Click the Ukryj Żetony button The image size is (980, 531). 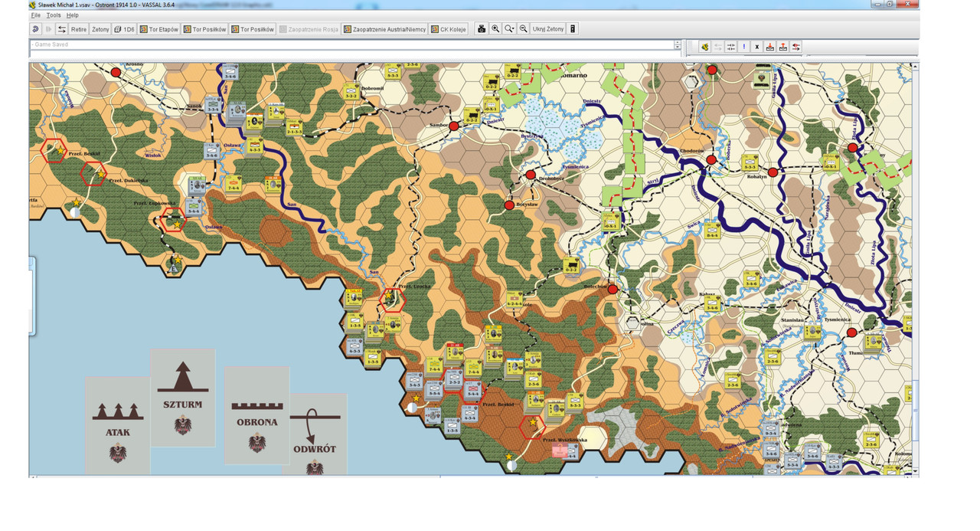click(547, 29)
